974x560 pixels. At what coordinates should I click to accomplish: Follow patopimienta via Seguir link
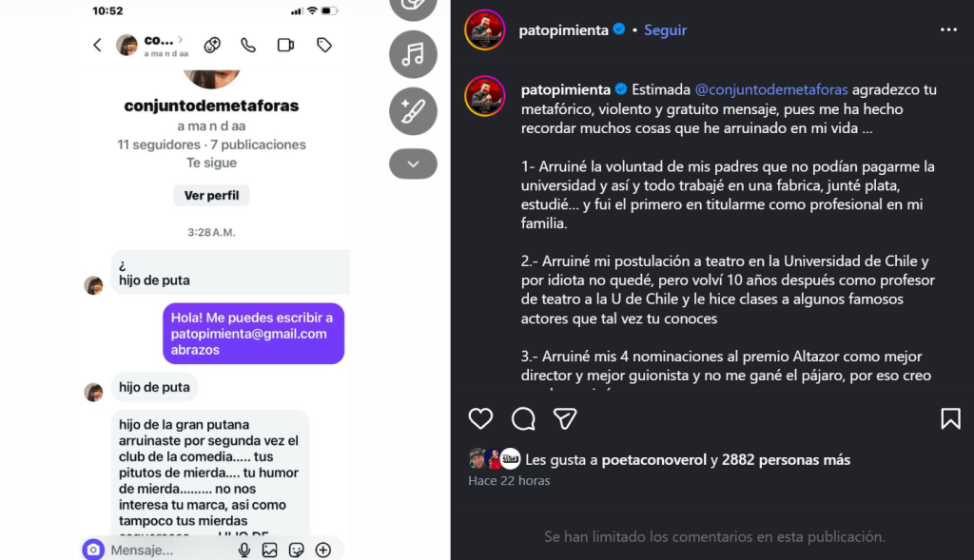coord(665,29)
